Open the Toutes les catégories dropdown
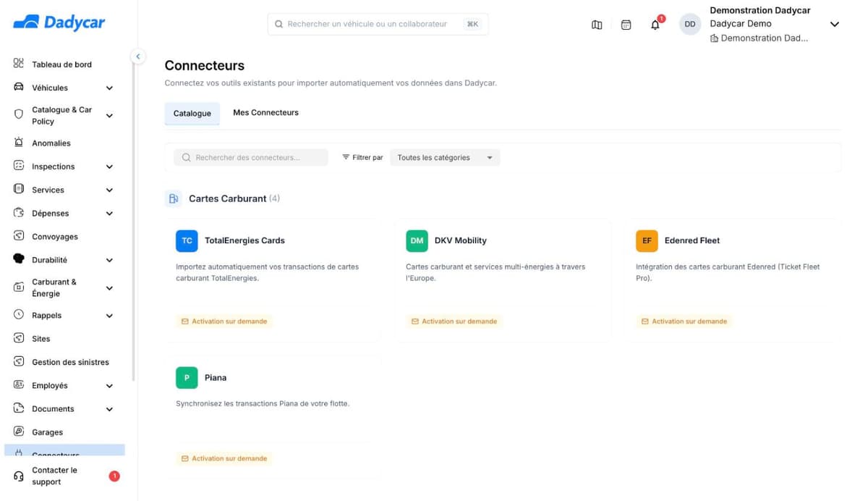This screenshot has width=868, height=501. pyautogui.click(x=445, y=157)
